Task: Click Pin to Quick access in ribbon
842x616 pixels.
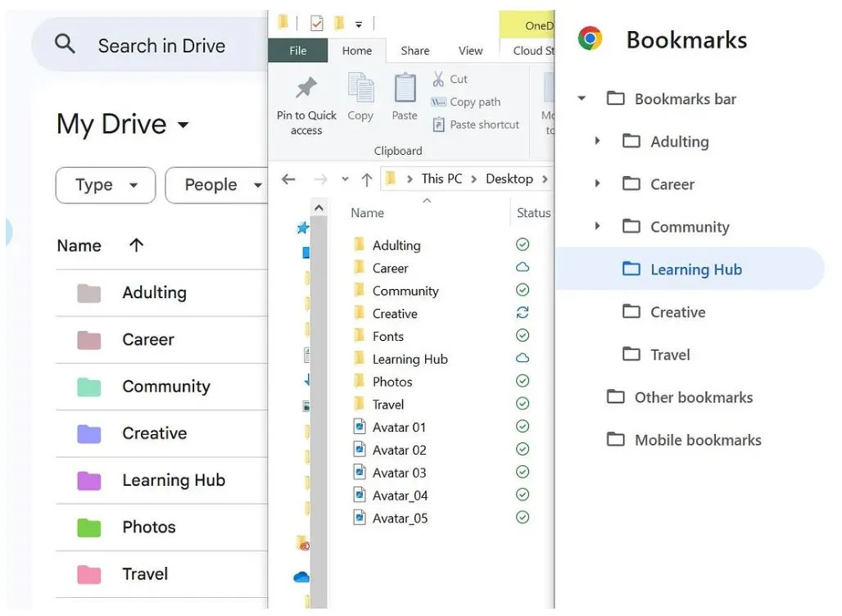Action: [x=306, y=106]
